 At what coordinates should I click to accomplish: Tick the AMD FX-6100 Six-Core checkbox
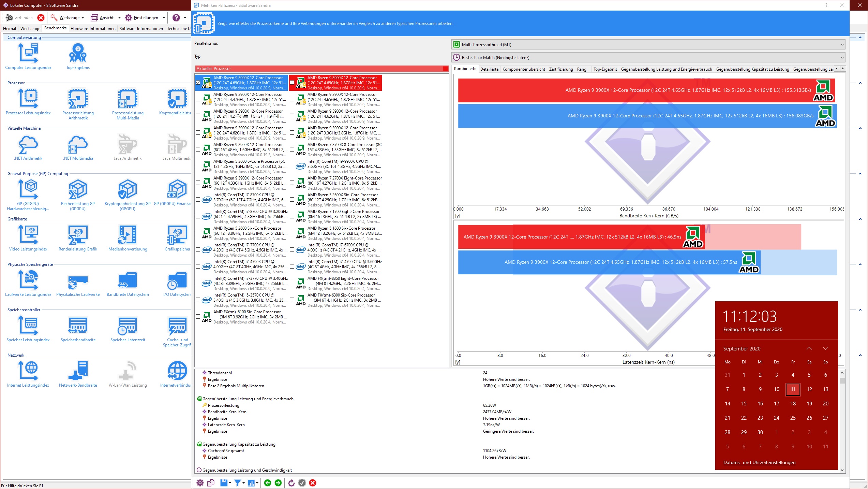click(x=198, y=317)
